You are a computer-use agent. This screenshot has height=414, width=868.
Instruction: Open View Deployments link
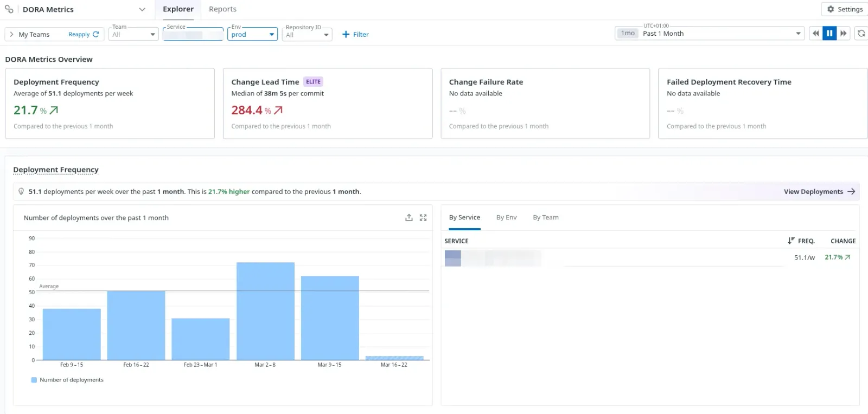(x=819, y=191)
